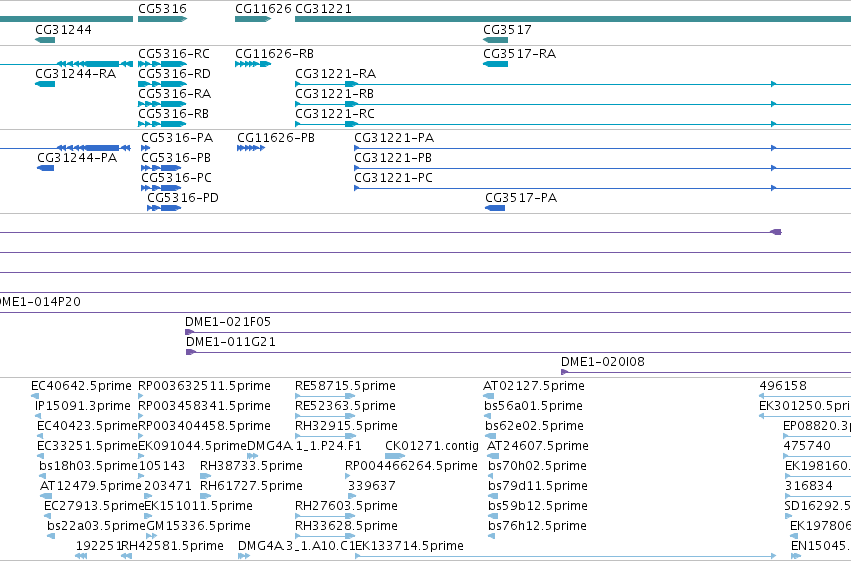Click protein label CG5316-PA
The height and width of the screenshot is (561, 851).
(177, 138)
